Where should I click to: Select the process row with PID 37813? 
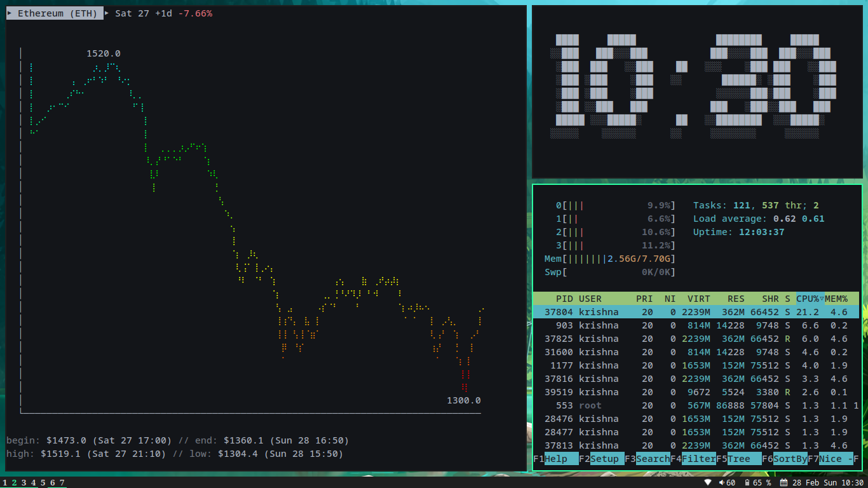click(x=696, y=445)
